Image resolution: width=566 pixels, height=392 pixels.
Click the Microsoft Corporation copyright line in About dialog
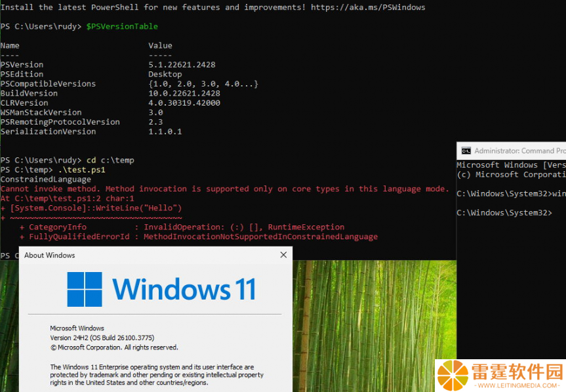114,347
